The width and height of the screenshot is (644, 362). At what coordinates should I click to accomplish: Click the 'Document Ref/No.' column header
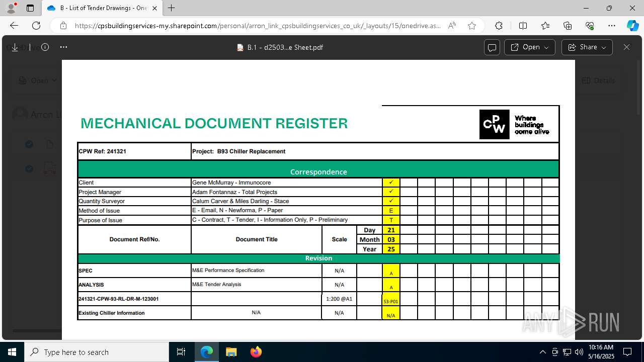[x=134, y=239]
